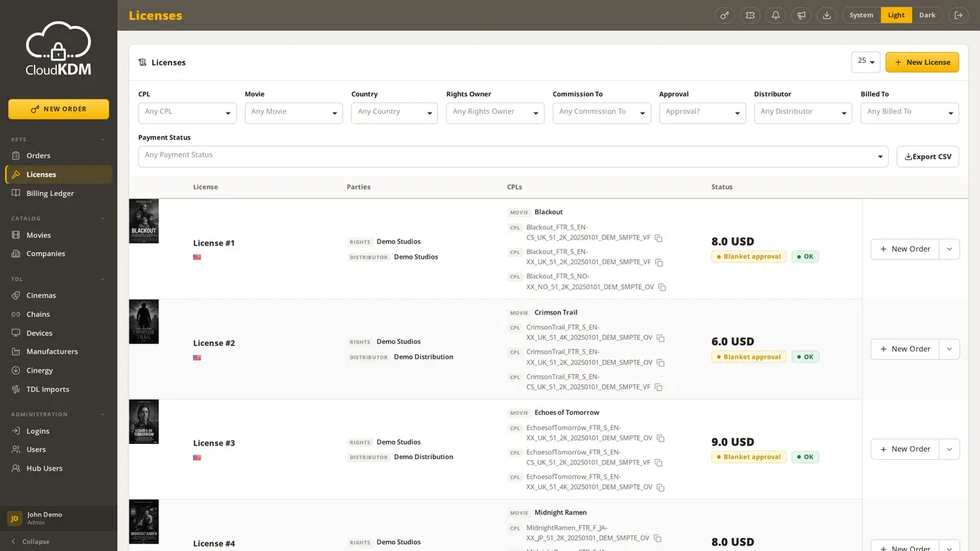This screenshot has height=551, width=980.
Task: Click the user avatar JD badge
Action: 15,518
